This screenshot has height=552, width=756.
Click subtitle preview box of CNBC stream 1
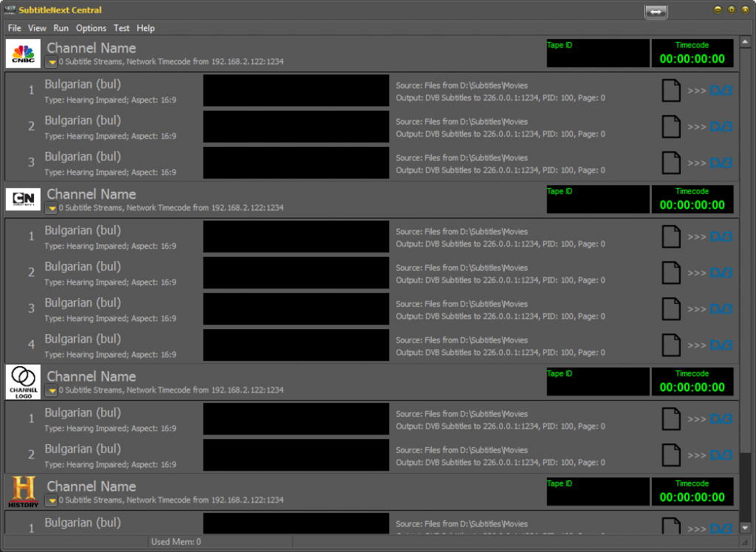coord(295,91)
